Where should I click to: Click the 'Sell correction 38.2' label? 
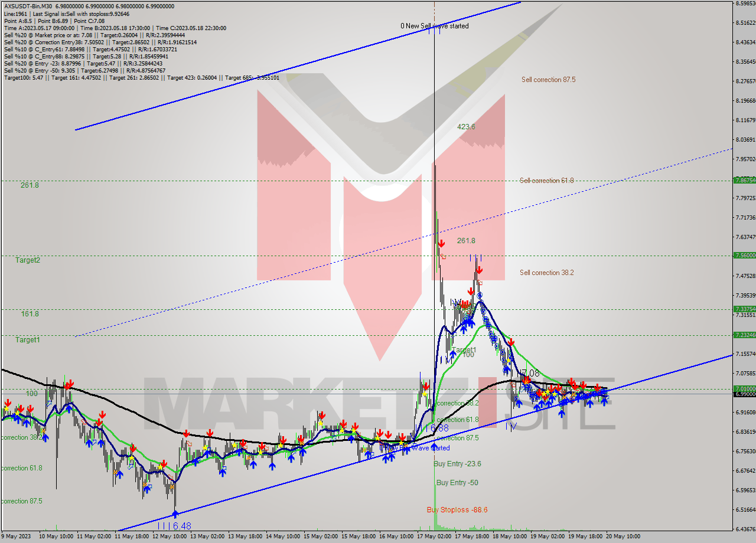pyautogui.click(x=546, y=273)
